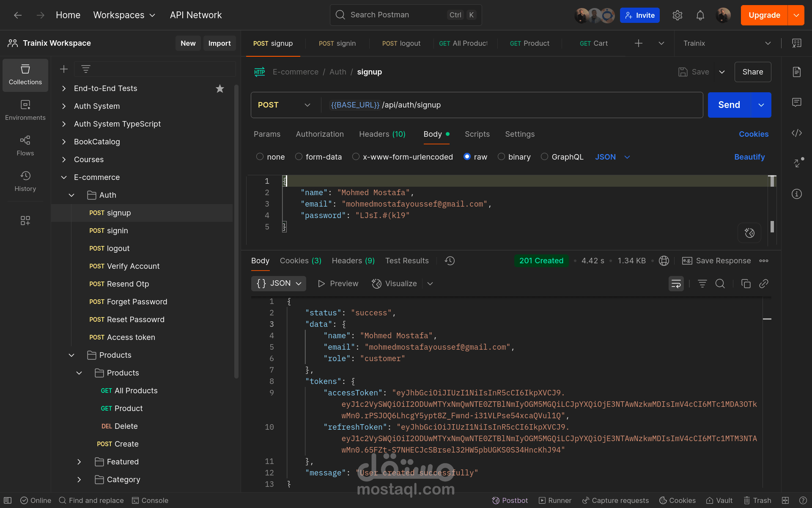Toggle the word wrap icon in response
The width and height of the screenshot is (812, 508).
pyautogui.click(x=676, y=284)
